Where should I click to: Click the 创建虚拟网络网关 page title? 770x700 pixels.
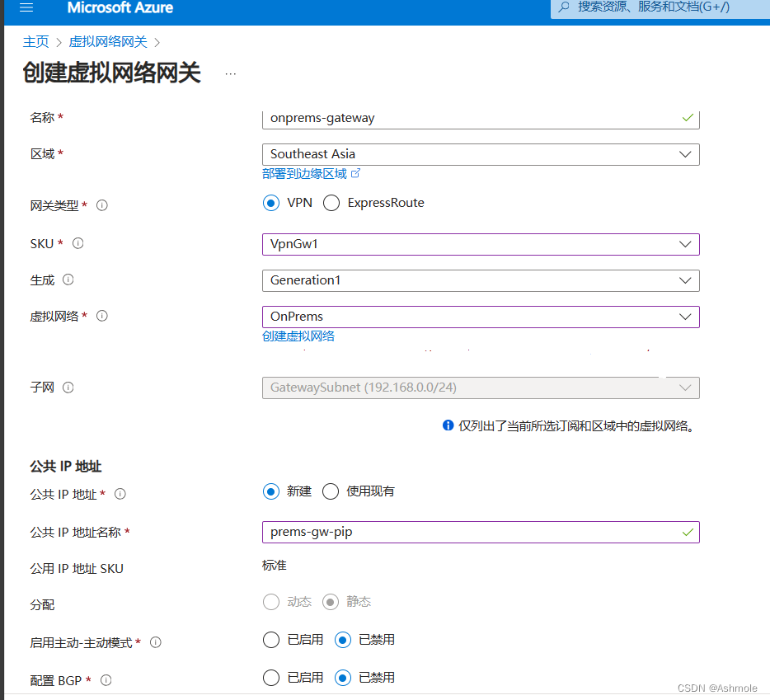point(112,73)
